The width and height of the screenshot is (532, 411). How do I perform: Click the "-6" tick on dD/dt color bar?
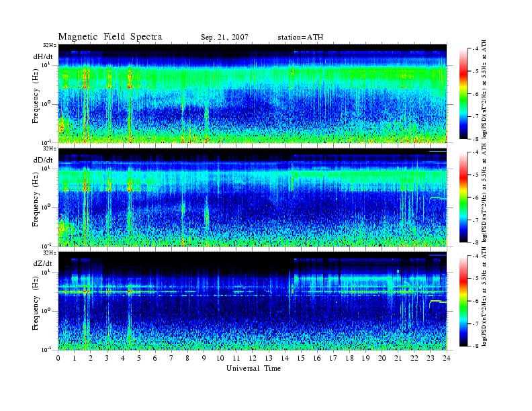pyautogui.click(x=476, y=197)
